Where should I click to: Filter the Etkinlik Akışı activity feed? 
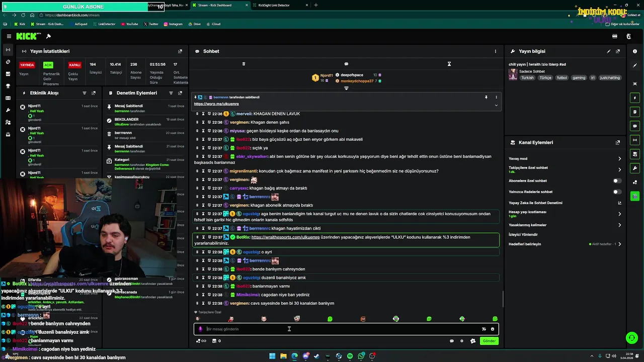pos(85,93)
